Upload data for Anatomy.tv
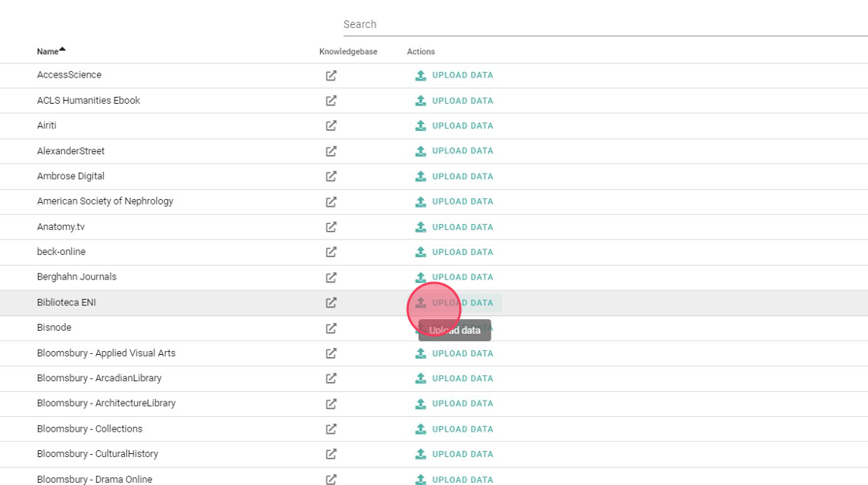 454,227
